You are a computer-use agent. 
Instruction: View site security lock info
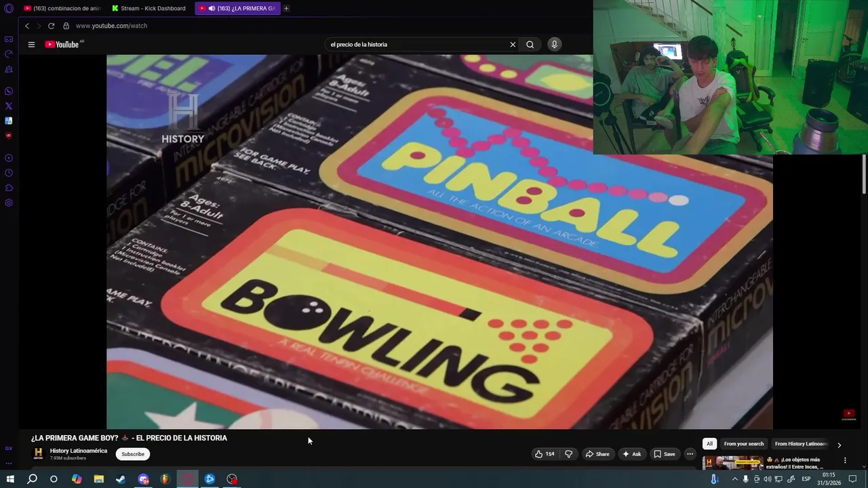(x=66, y=26)
